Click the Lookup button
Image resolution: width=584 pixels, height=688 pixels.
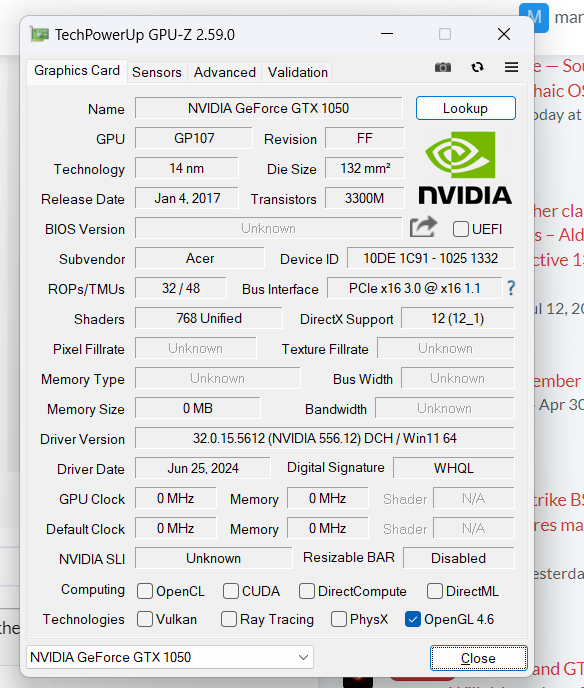tap(466, 108)
